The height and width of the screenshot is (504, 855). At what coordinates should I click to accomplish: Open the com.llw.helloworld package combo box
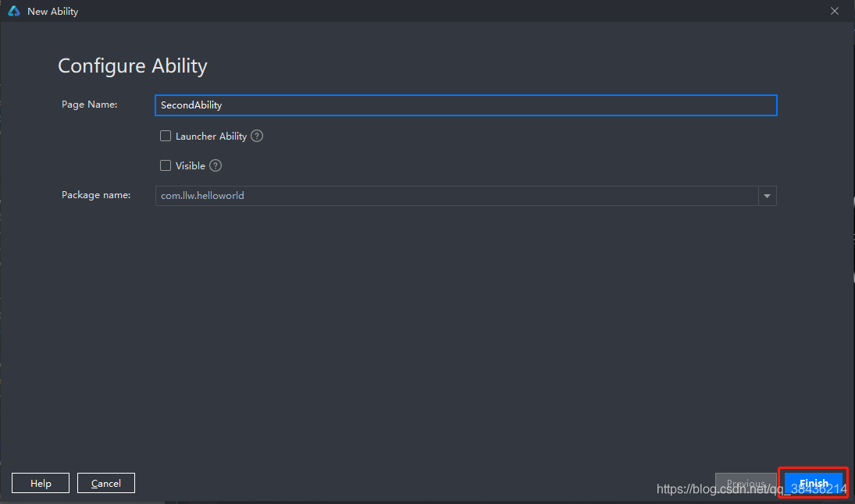tap(457, 196)
